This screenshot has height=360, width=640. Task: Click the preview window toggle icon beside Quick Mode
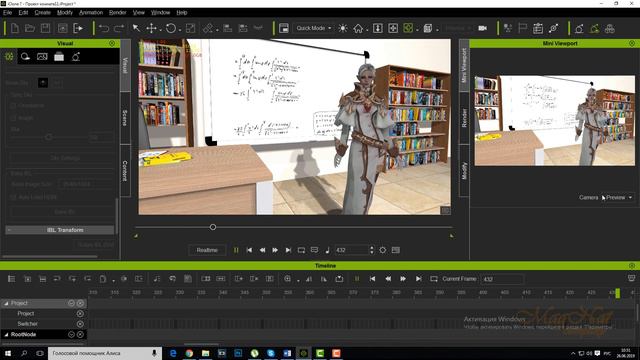click(284, 28)
